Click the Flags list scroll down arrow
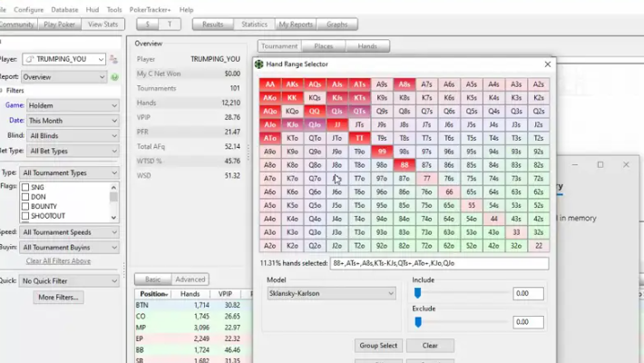644x363 pixels. pyautogui.click(x=113, y=218)
